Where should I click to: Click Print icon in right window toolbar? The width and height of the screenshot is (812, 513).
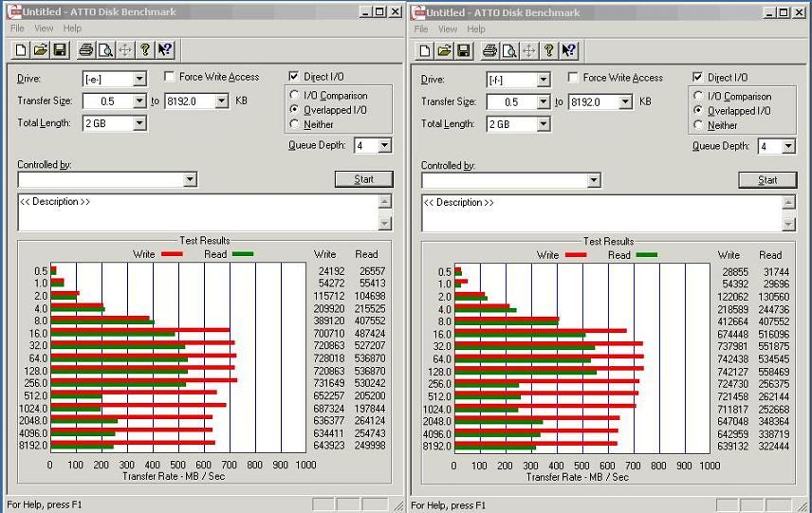[x=489, y=50]
